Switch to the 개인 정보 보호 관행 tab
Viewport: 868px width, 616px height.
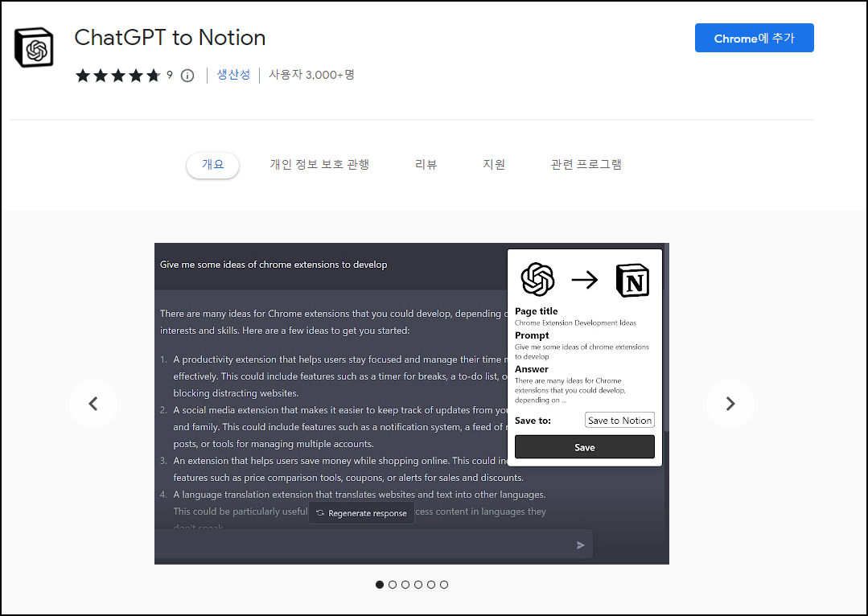point(319,164)
